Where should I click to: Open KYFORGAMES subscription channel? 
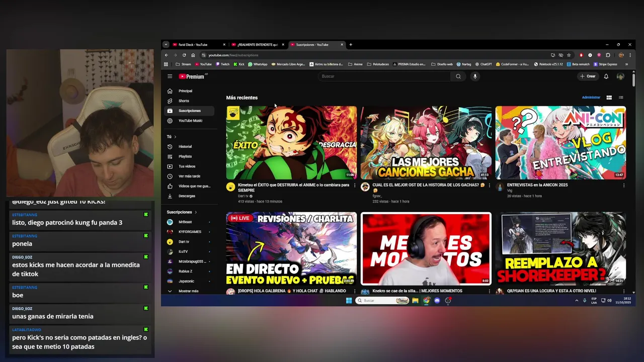coord(190,232)
